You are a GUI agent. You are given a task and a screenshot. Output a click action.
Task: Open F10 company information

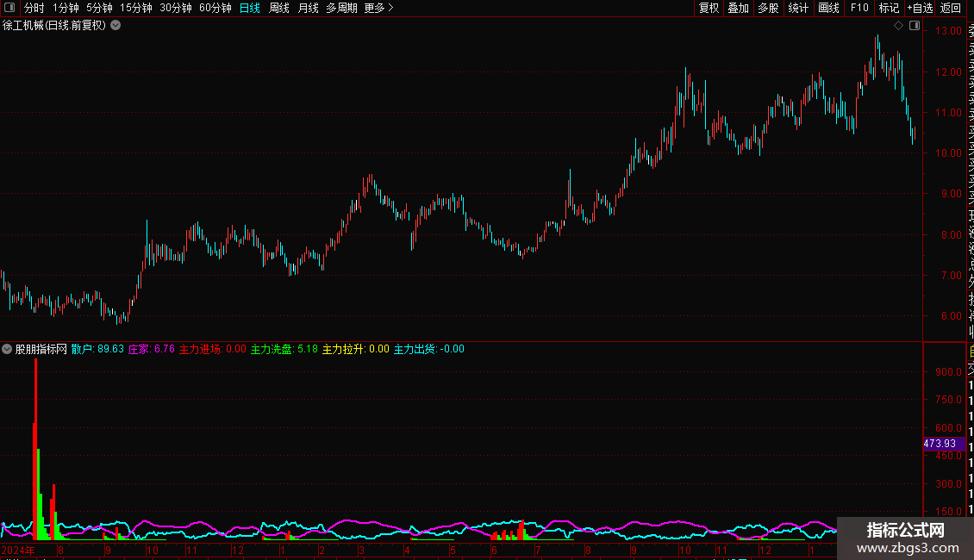coord(859,8)
